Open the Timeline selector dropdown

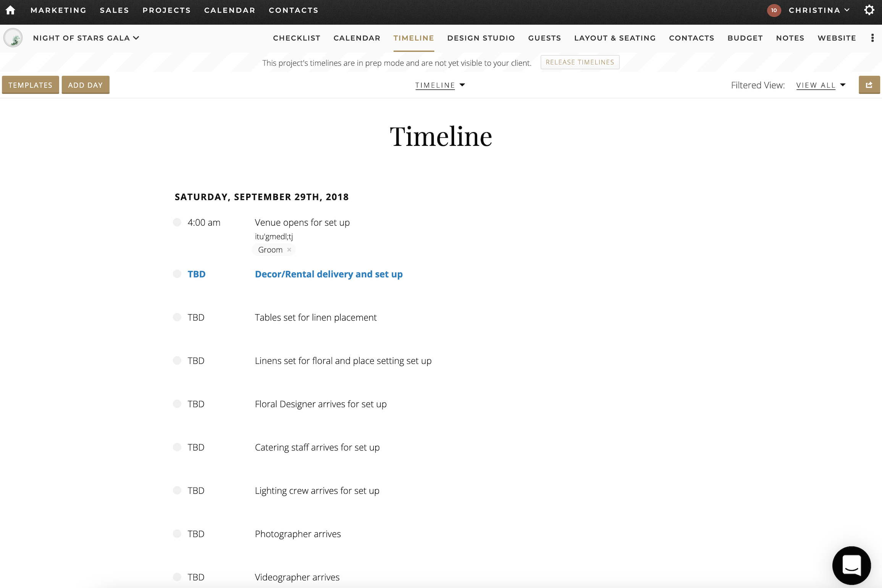point(440,85)
